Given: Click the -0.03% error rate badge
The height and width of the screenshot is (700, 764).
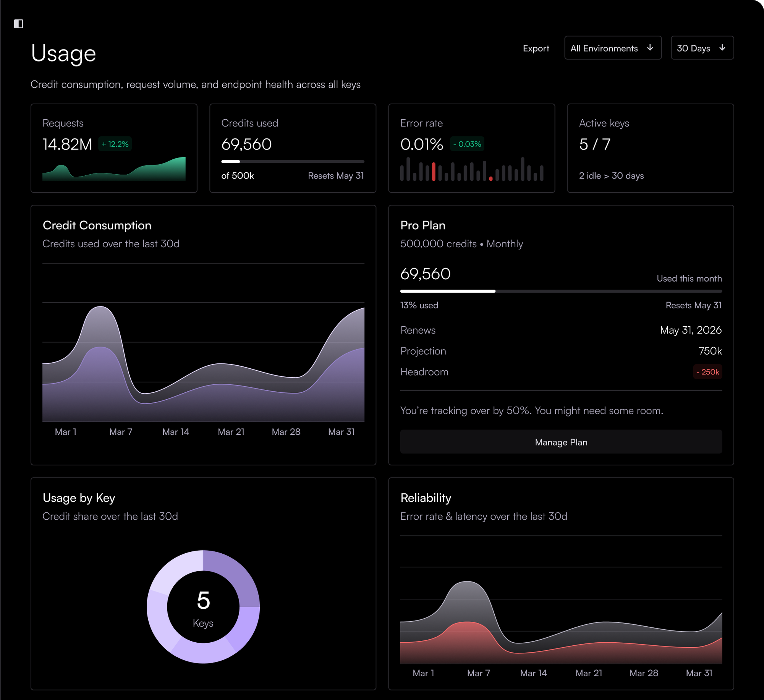Looking at the screenshot, I should (x=467, y=144).
